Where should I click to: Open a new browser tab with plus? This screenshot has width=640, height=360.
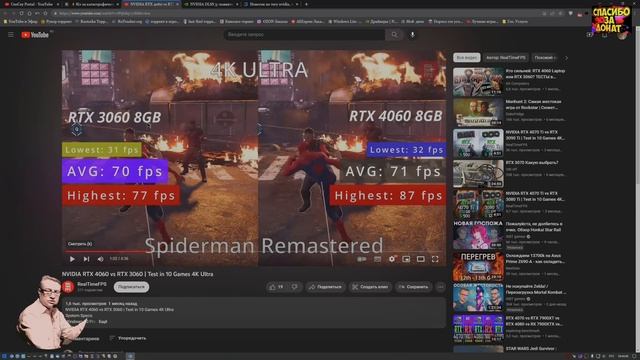click(306, 4)
